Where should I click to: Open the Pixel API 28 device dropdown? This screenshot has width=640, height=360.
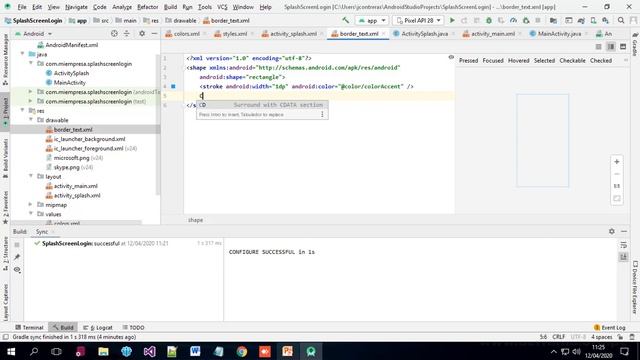pos(418,20)
